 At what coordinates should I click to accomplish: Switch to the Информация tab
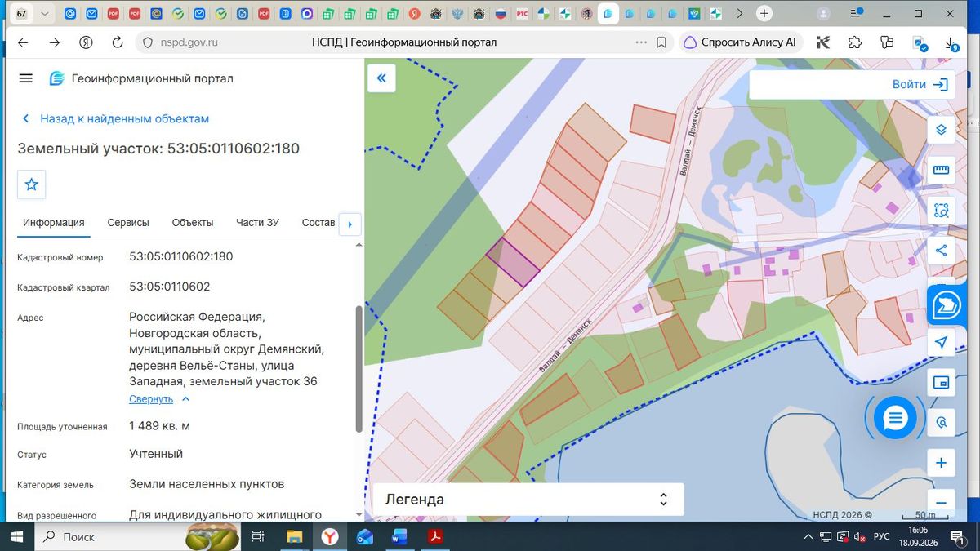click(54, 223)
